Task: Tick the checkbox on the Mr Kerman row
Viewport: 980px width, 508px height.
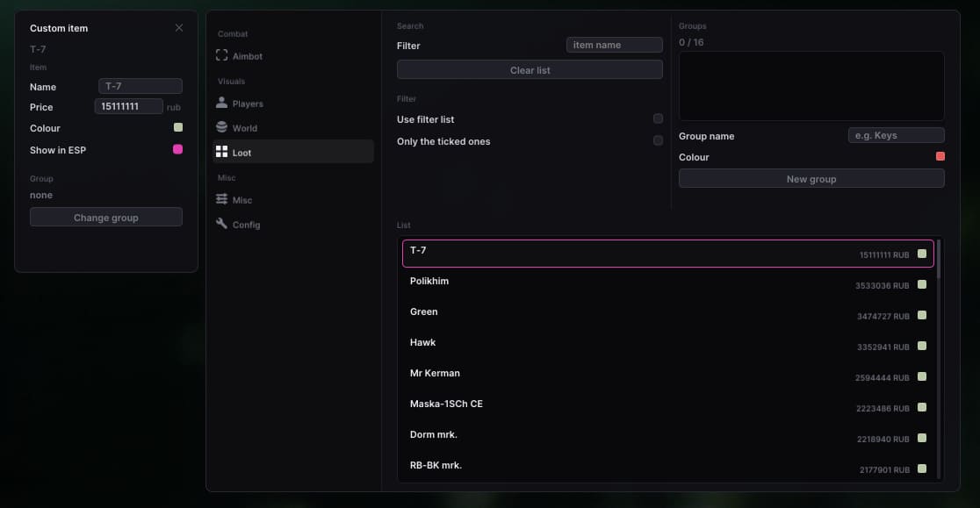Action: (922, 376)
